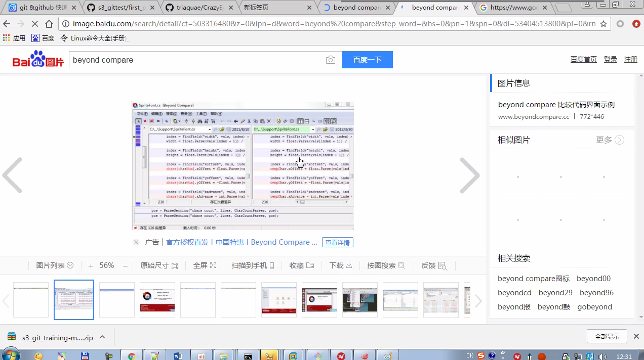Image resolution: width=644 pixels, height=360 pixels.
Task: Click the help question-mark tray icon
Action: pos(492,356)
